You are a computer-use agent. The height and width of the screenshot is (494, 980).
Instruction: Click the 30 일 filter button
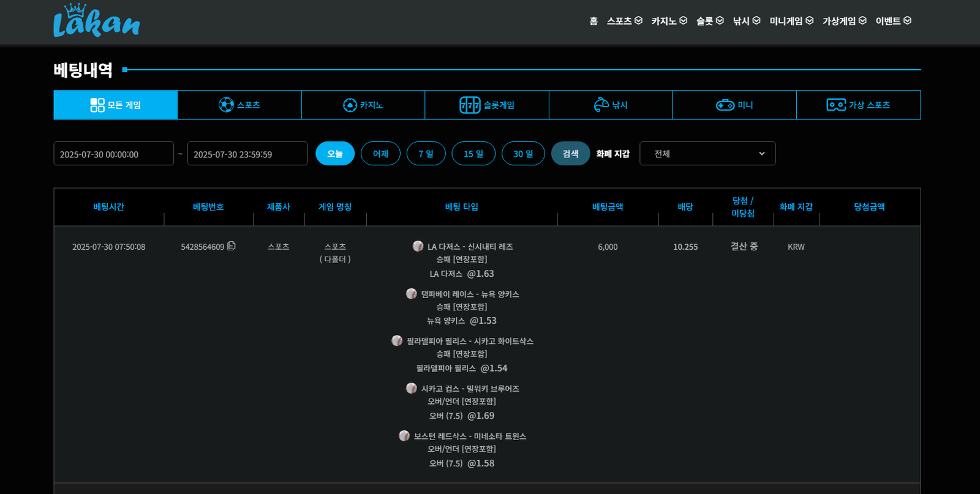(x=523, y=154)
